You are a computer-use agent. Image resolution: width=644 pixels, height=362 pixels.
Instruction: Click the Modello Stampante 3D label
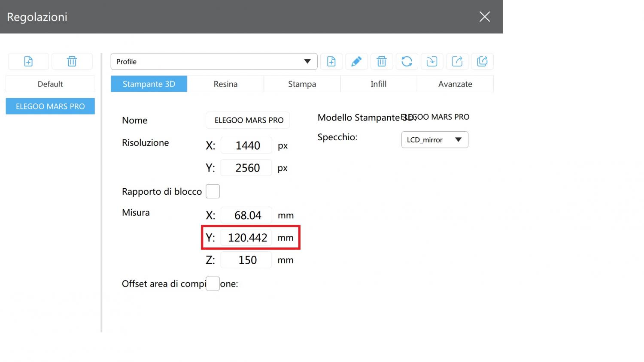click(367, 118)
